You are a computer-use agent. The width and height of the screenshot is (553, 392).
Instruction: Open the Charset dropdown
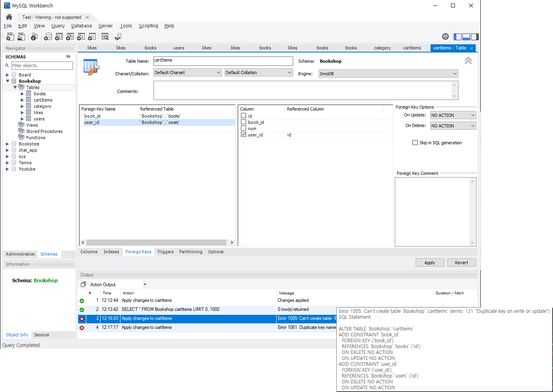click(188, 73)
